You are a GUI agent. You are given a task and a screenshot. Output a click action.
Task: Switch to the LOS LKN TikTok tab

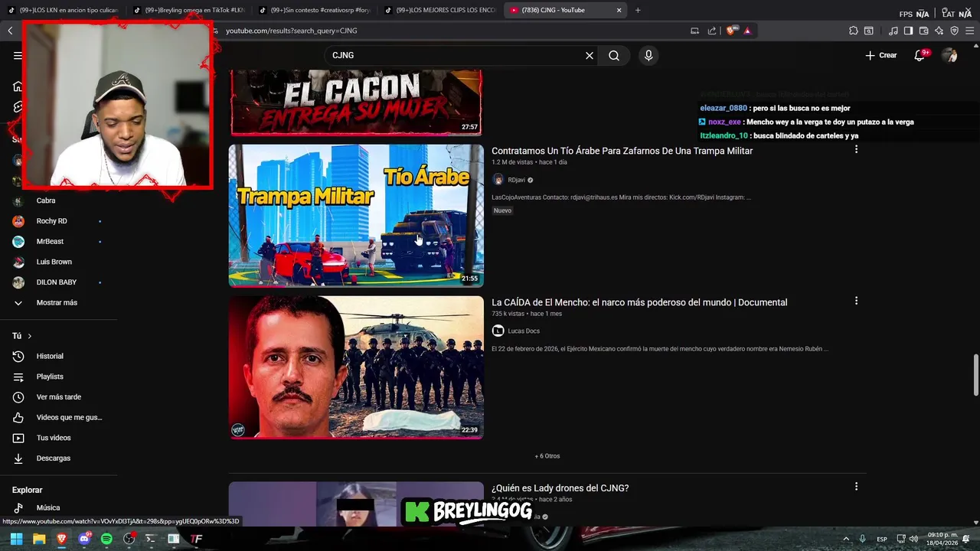(63, 10)
